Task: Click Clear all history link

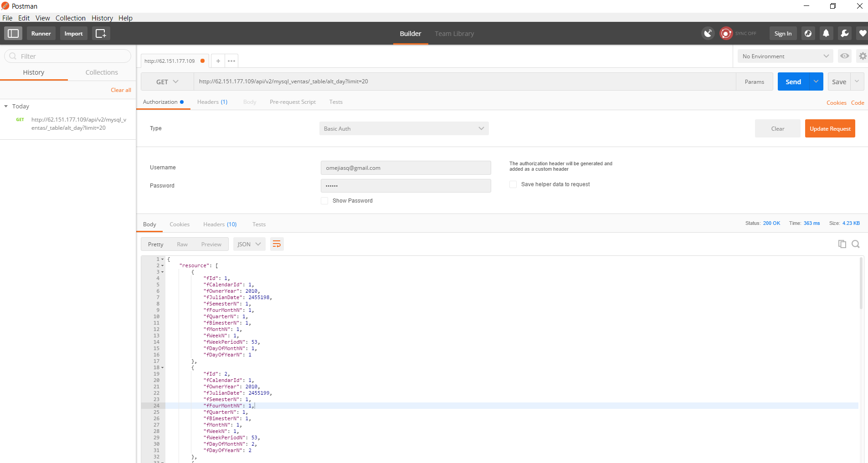Action: [121, 90]
